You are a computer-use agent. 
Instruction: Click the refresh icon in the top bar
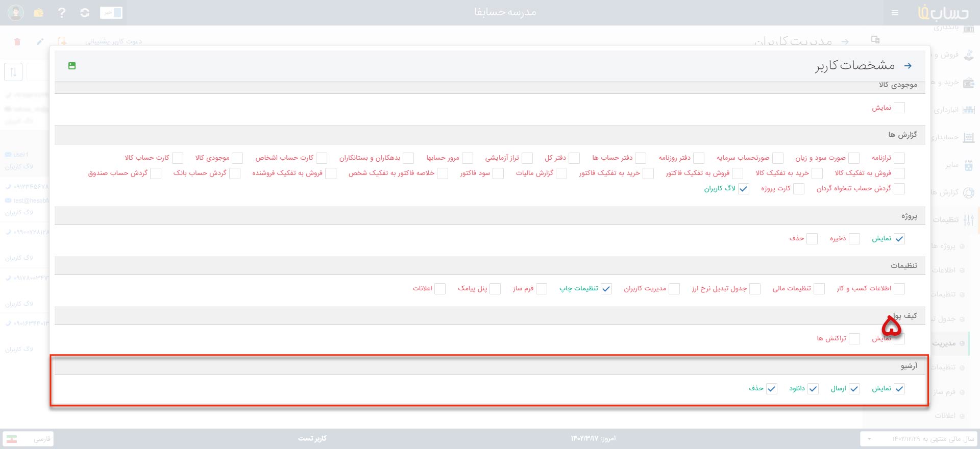coord(85,13)
